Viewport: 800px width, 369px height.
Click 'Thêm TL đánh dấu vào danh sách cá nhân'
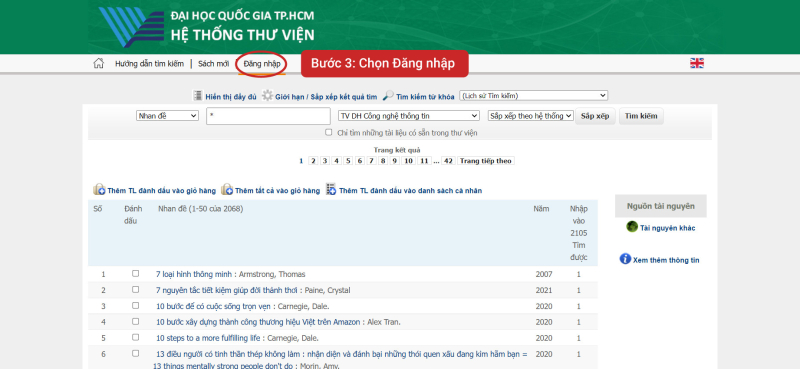point(410,190)
